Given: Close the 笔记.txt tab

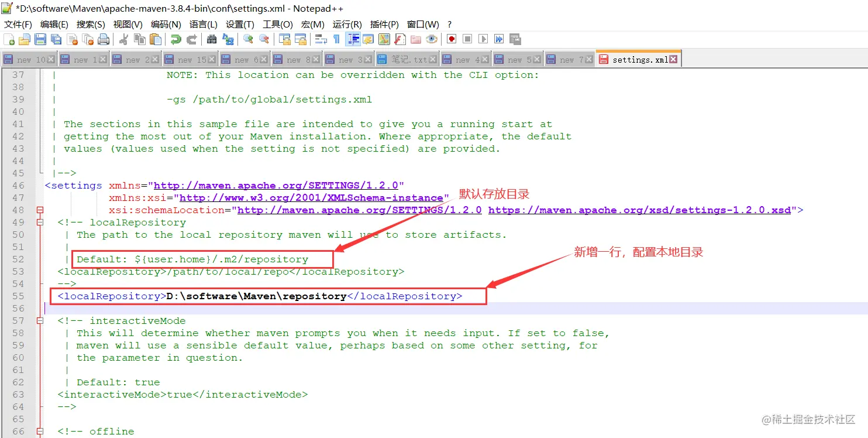Looking at the screenshot, I should click(x=433, y=59).
